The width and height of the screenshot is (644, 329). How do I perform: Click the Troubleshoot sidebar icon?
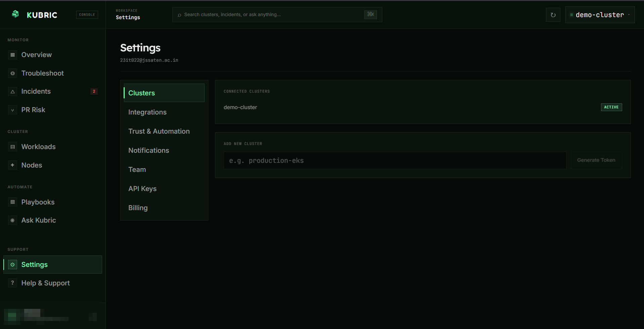[x=12, y=73]
